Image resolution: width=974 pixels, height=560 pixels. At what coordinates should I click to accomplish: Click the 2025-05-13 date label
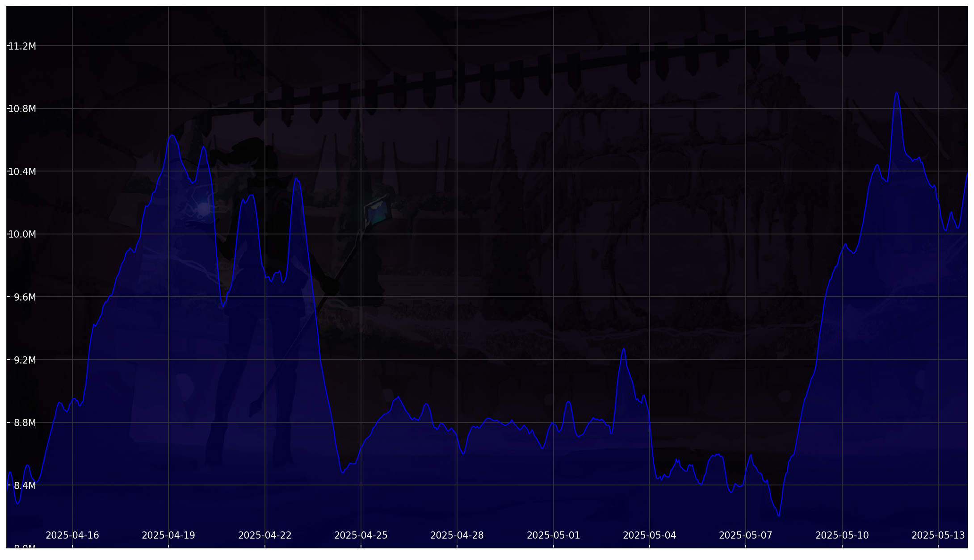(x=938, y=535)
